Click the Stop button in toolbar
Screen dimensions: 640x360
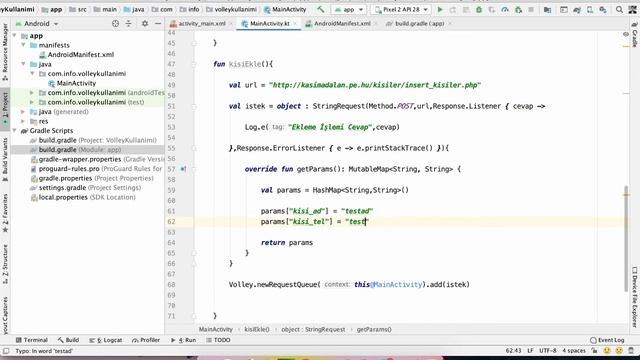pos(531,9)
